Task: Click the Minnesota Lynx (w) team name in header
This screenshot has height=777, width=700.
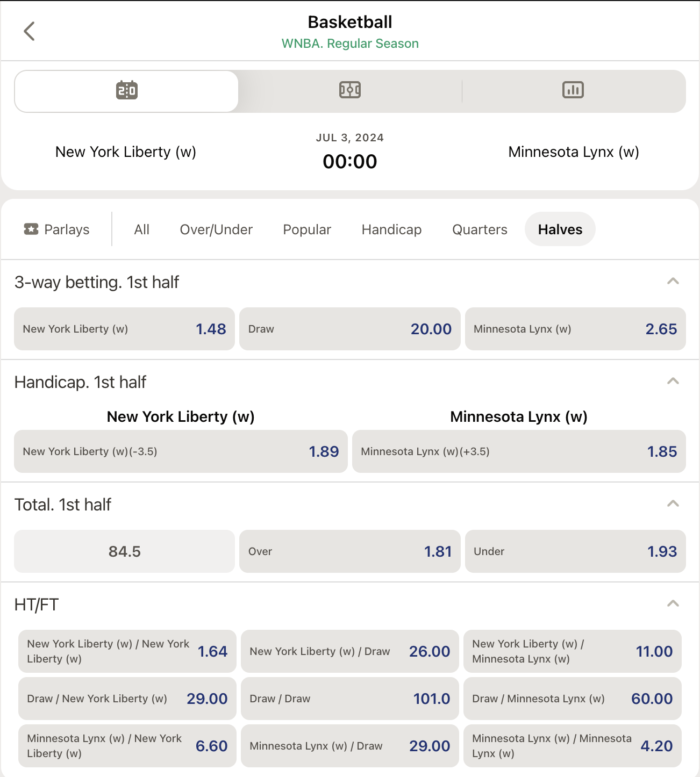Action: point(574,152)
